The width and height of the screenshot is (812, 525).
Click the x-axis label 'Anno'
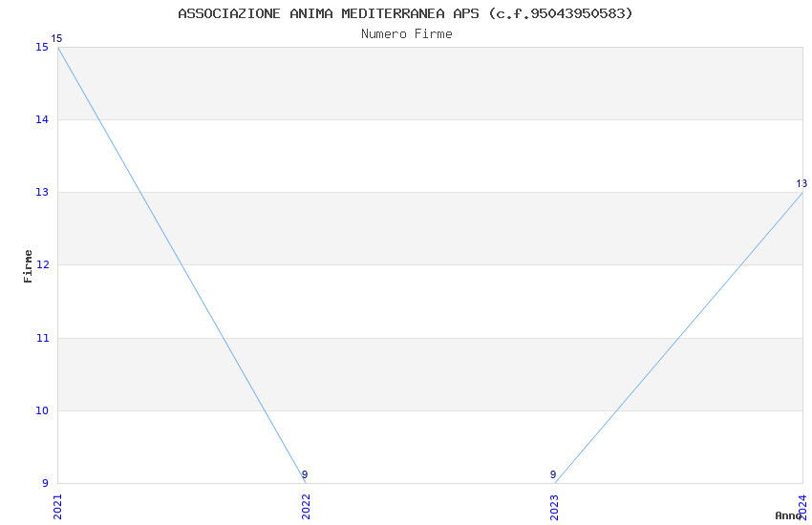click(788, 515)
